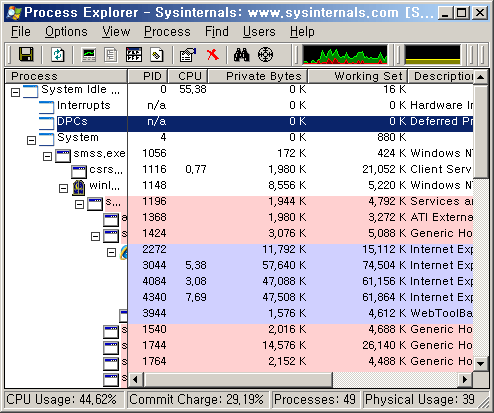The image size is (494, 413).
Task: Click the vertical scrollbar down arrow
Action: click(x=480, y=363)
